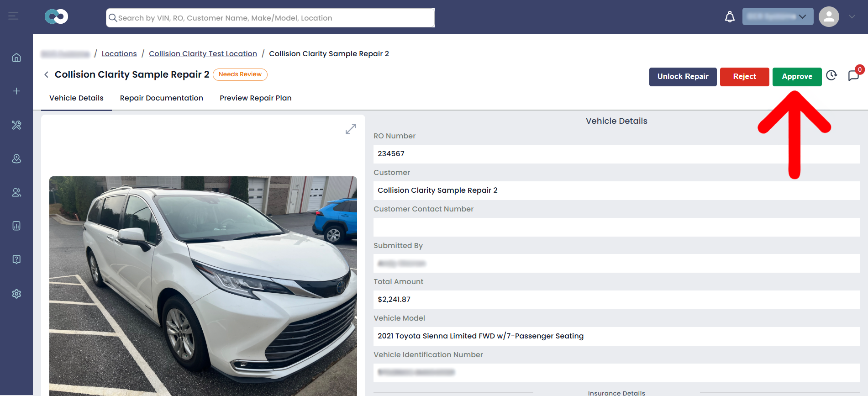Expand the vehicle photo to fullscreen
The width and height of the screenshot is (868, 396).
[x=351, y=129]
